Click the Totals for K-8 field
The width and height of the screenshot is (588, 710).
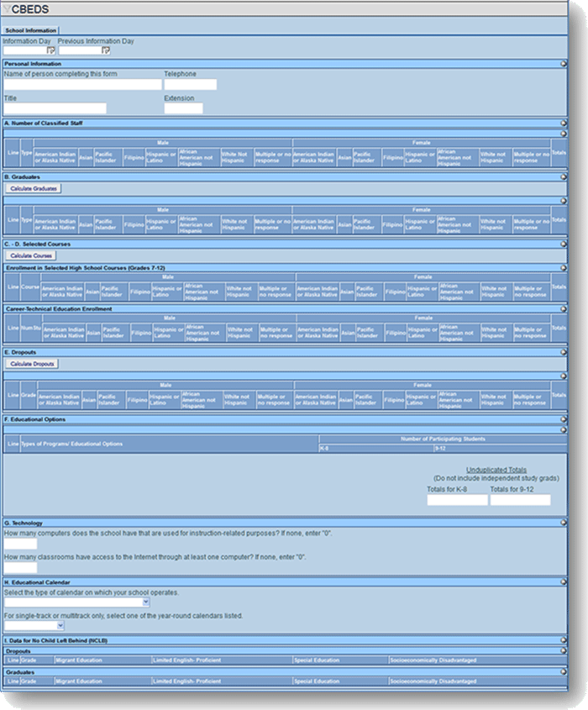457,500
